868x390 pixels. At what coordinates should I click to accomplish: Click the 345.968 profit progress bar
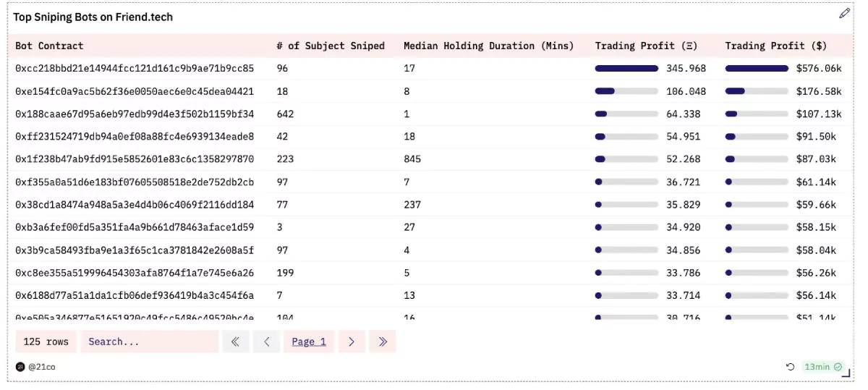point(626,68)
